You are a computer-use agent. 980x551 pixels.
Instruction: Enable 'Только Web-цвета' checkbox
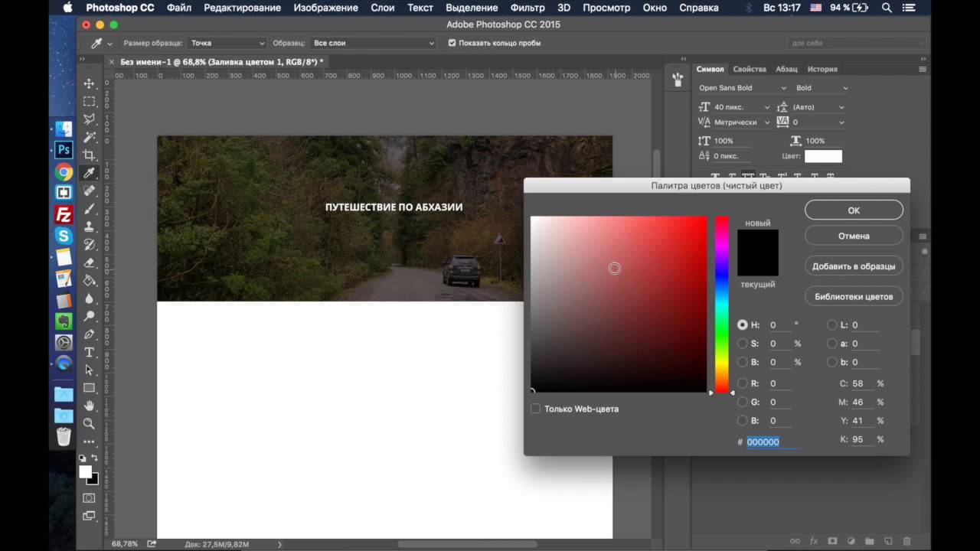click(x=535, y=409)
